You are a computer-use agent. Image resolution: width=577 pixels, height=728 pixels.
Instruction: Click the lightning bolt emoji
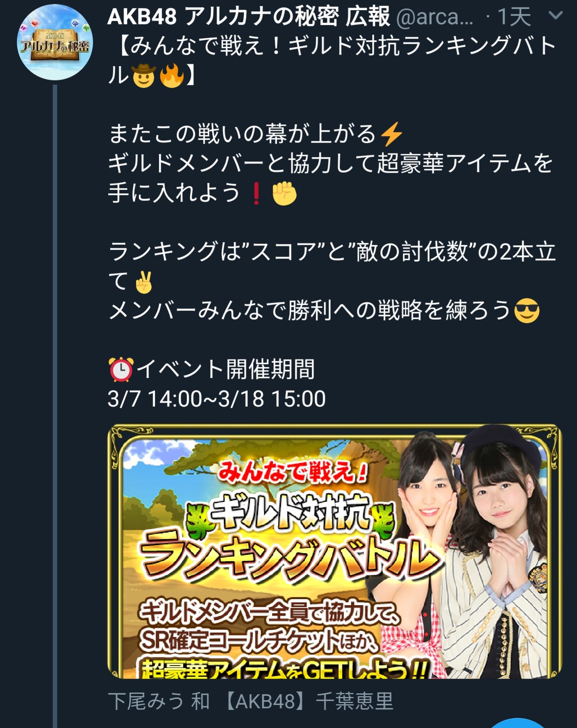391,134
